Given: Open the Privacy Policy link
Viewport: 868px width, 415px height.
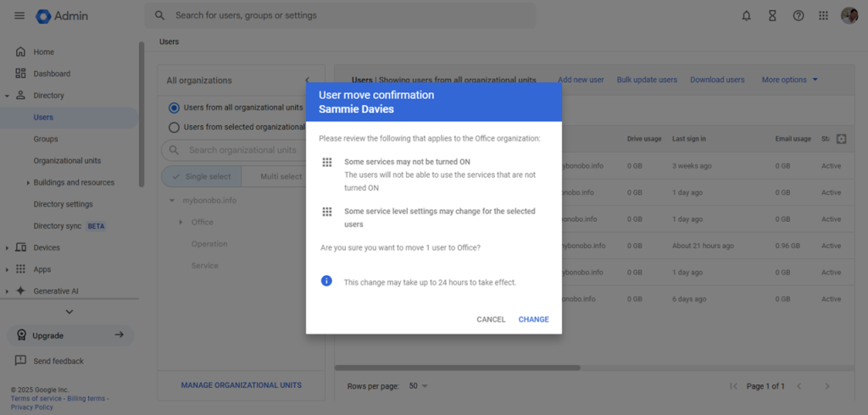Looking at the screenshot, I should pos(31,407).
